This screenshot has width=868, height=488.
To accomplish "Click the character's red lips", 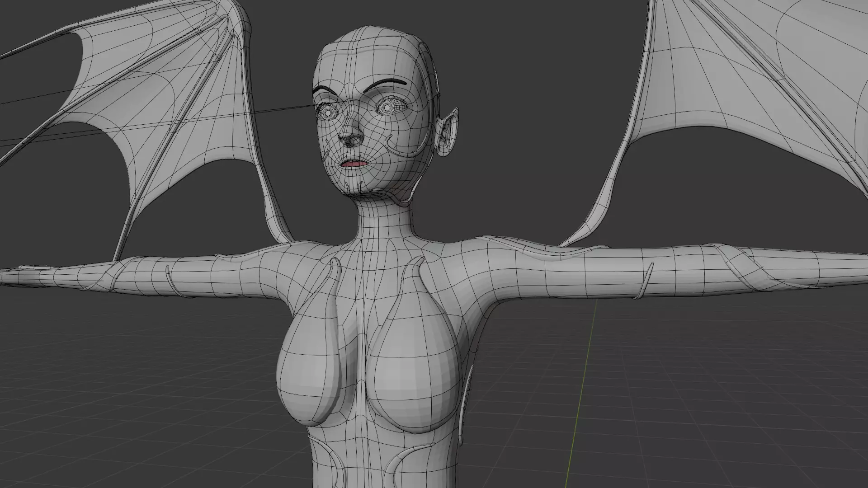I will 354,164.
